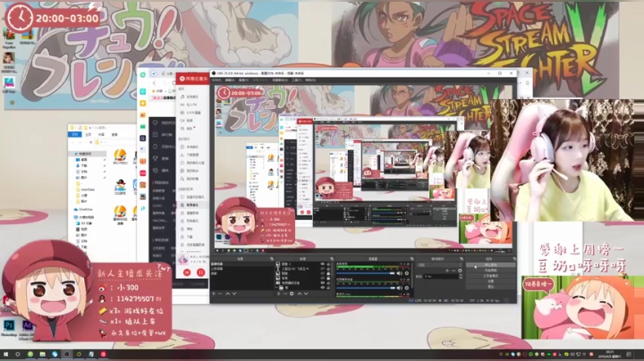Adjust transition duration stepper arrows
This screenshot has width=644, height=361.
[461, 276]
